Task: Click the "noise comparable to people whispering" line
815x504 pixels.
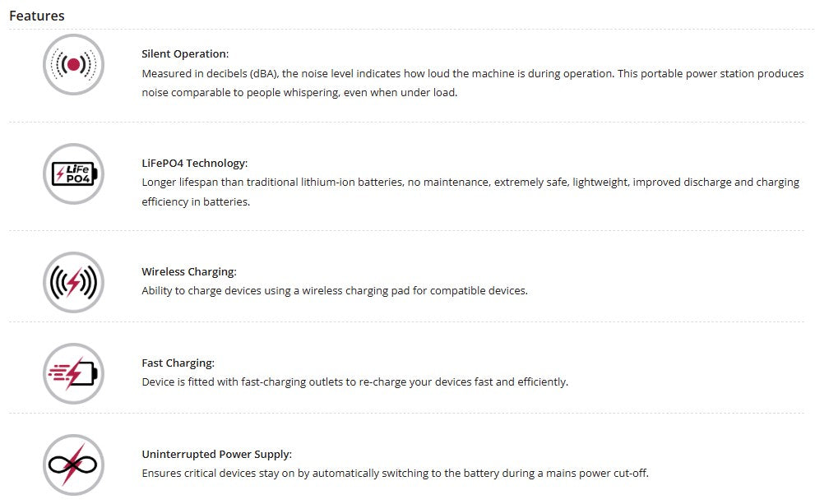Action: point(299,93)
